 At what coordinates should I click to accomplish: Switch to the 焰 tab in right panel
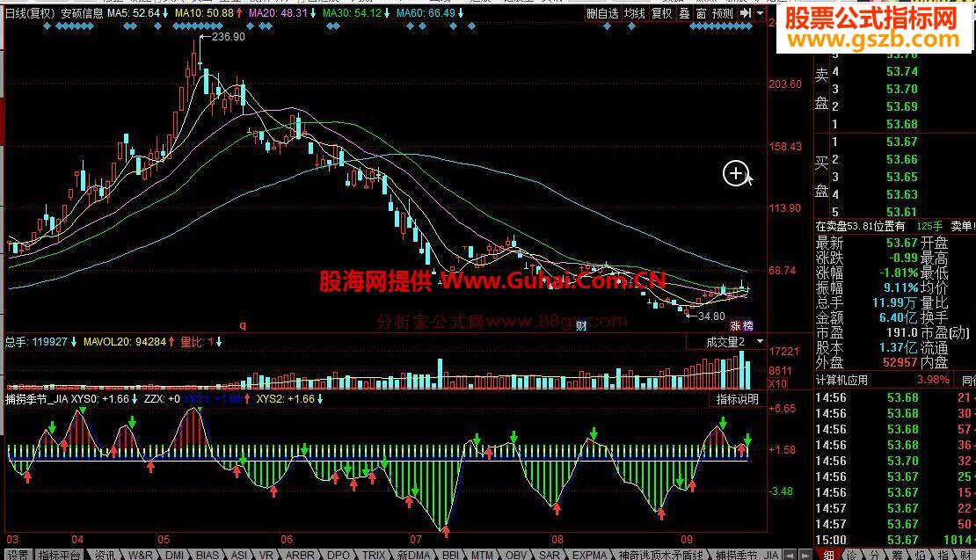pos(920,555)
